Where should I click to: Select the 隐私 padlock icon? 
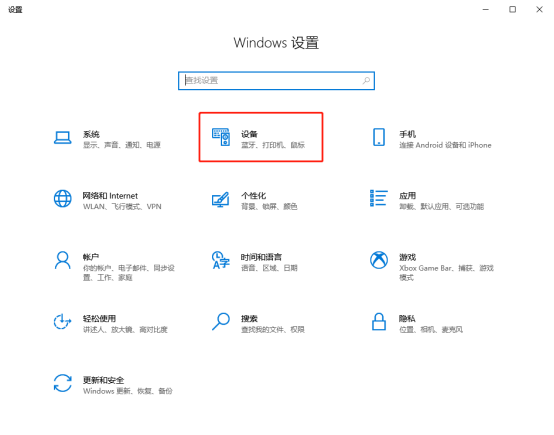click(379, 322)
